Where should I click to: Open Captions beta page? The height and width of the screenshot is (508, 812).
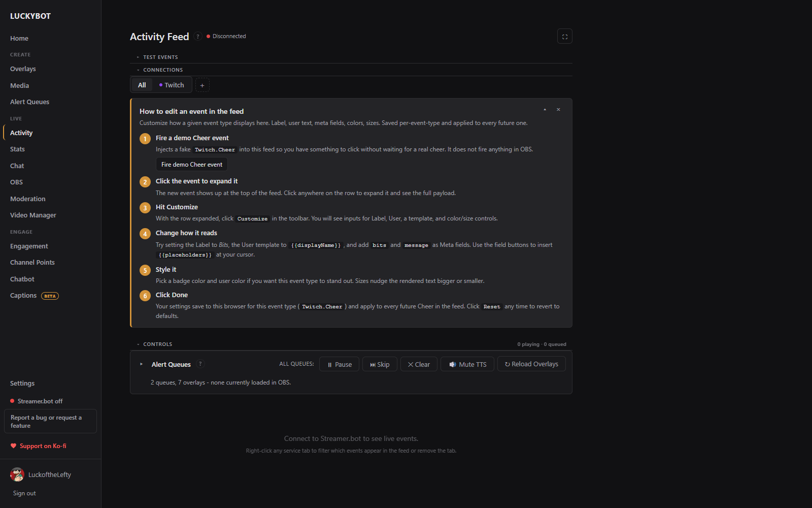[x=34, y=296]
